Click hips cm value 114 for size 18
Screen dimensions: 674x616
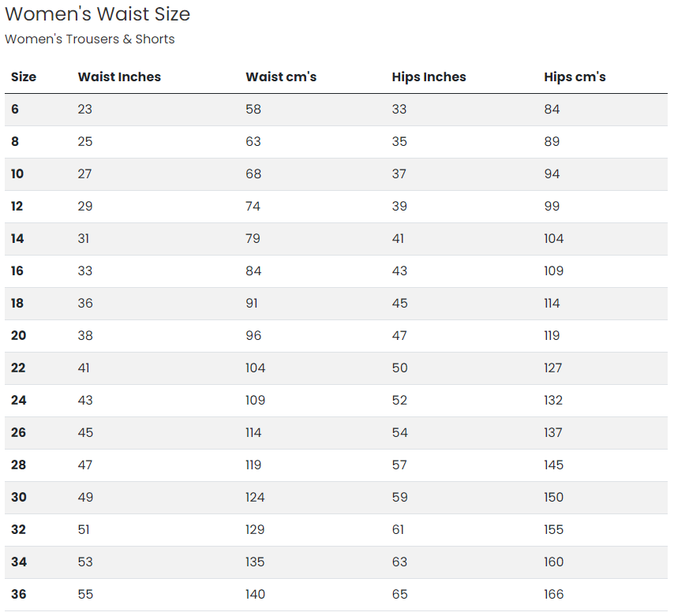coord(552,304)
